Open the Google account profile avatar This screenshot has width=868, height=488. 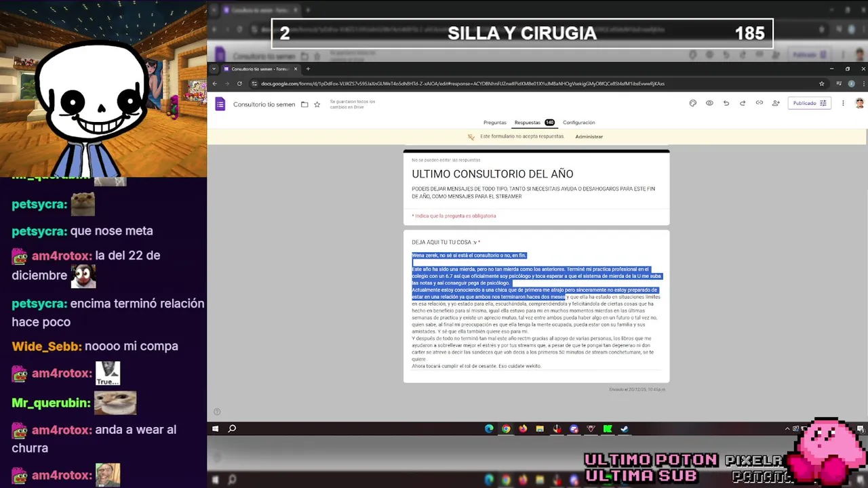(x=860, y=103)
